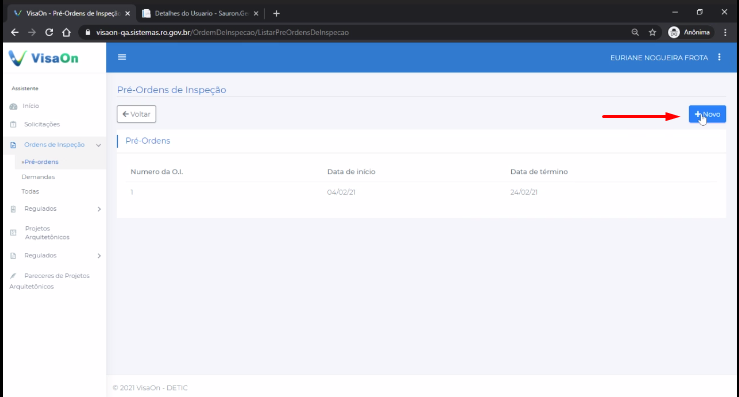Screen dimensions: 739x397
Task: Click the browser address bar URL
Action: (222, 33)
